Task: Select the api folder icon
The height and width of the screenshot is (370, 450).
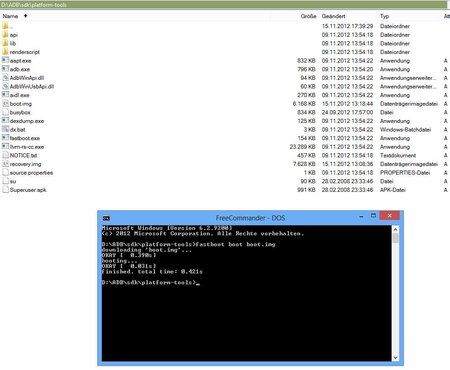Action: tap(5, 35)
